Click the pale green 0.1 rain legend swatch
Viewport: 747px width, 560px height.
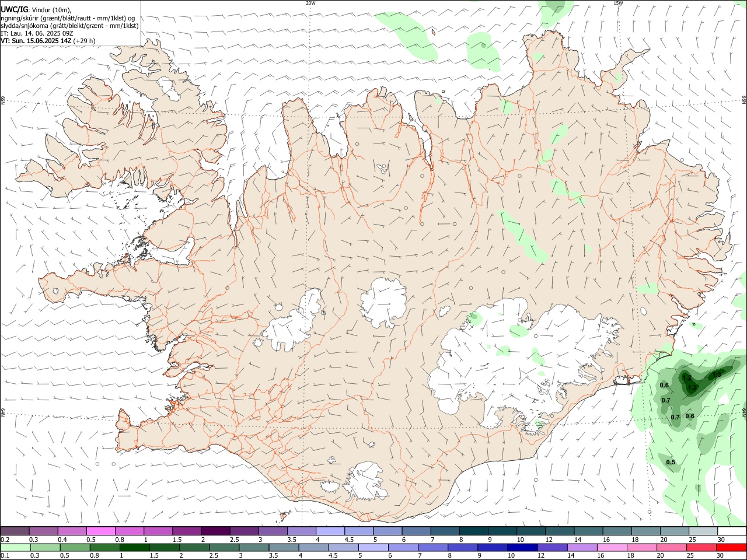click(x=15, y=547)
